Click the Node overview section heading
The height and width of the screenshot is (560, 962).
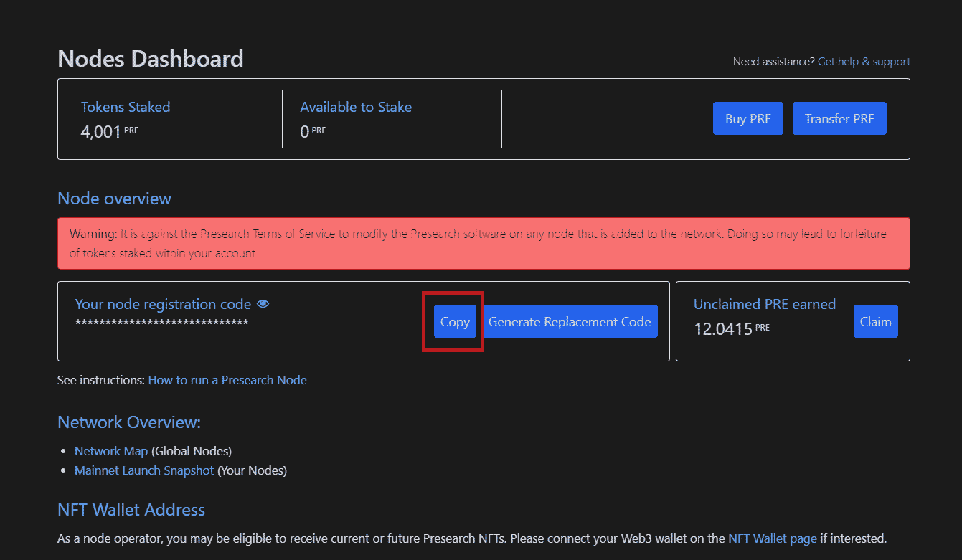coord(114,198)
